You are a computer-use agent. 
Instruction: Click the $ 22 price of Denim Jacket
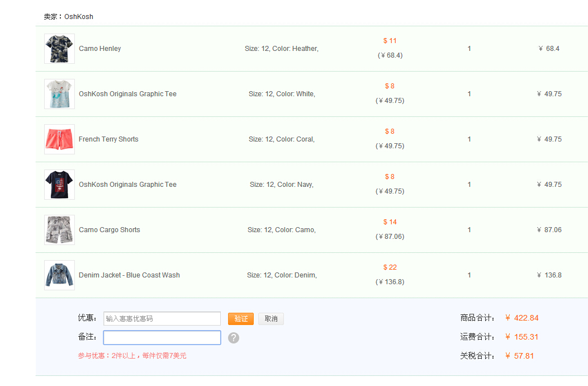390,267
